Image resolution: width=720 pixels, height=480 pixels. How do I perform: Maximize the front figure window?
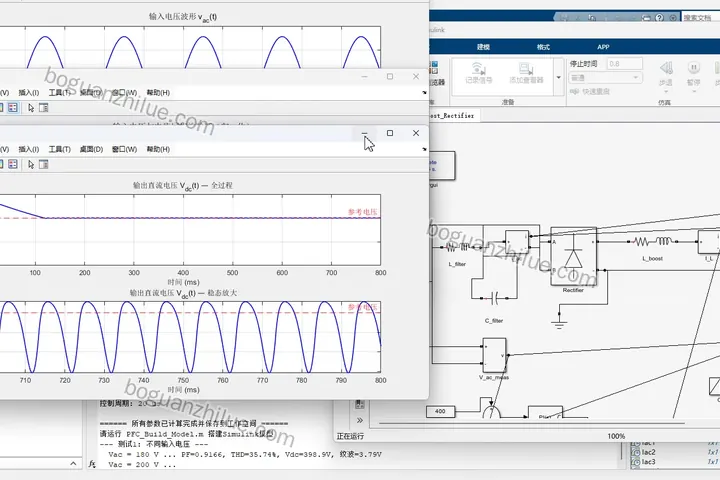coord(390,133)
